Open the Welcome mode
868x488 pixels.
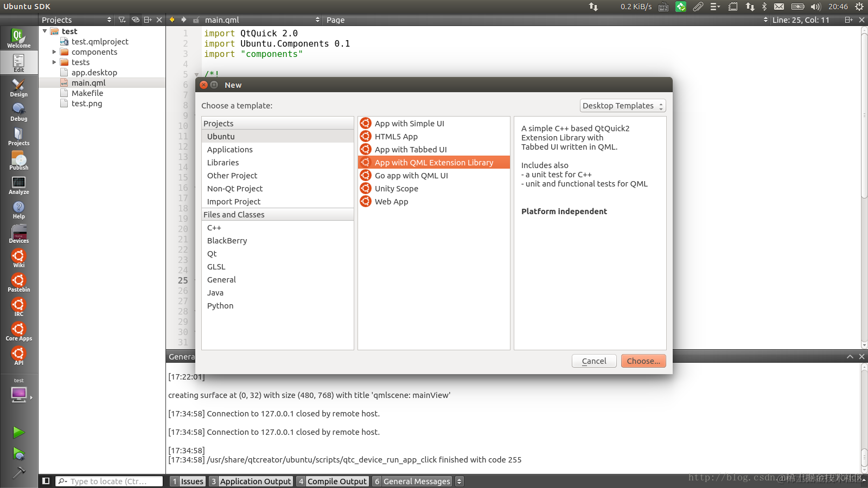(x=18, y=38)
